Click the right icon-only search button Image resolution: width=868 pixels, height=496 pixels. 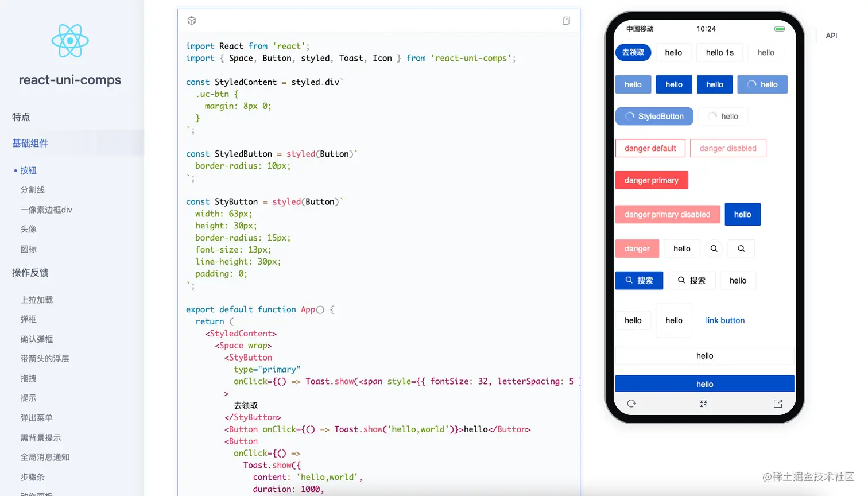pyautogui.click(x=741, y=249)
